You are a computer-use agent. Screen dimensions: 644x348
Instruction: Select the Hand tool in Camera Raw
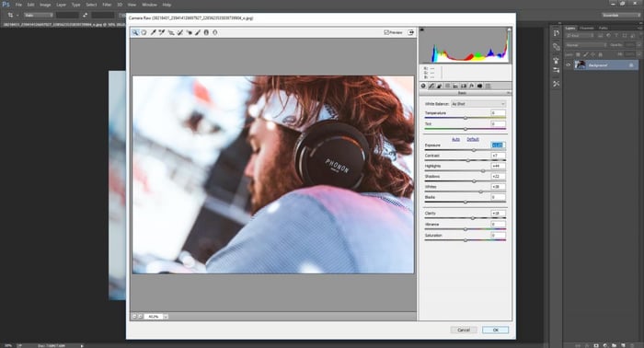(x=144, y=32)
